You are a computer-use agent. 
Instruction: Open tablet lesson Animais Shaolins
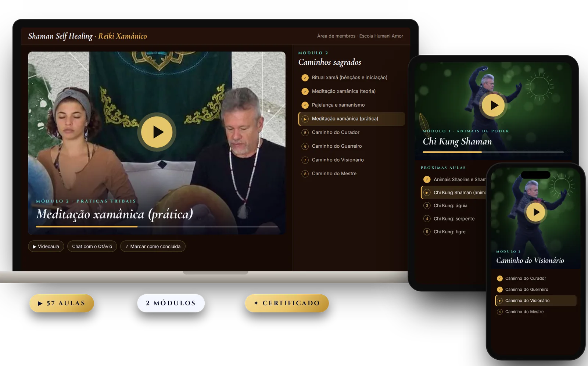click(453, 179)
